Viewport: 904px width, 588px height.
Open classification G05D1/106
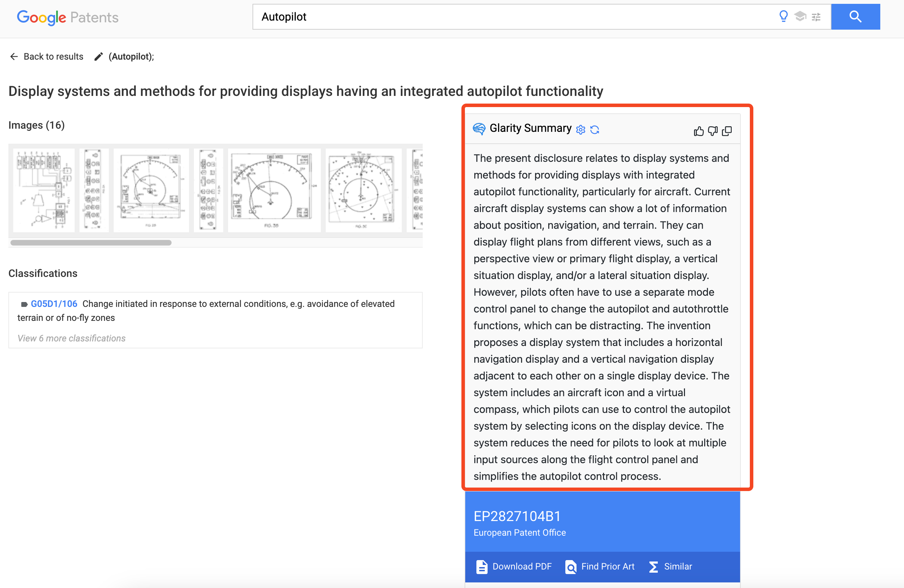tap(54, 303)
